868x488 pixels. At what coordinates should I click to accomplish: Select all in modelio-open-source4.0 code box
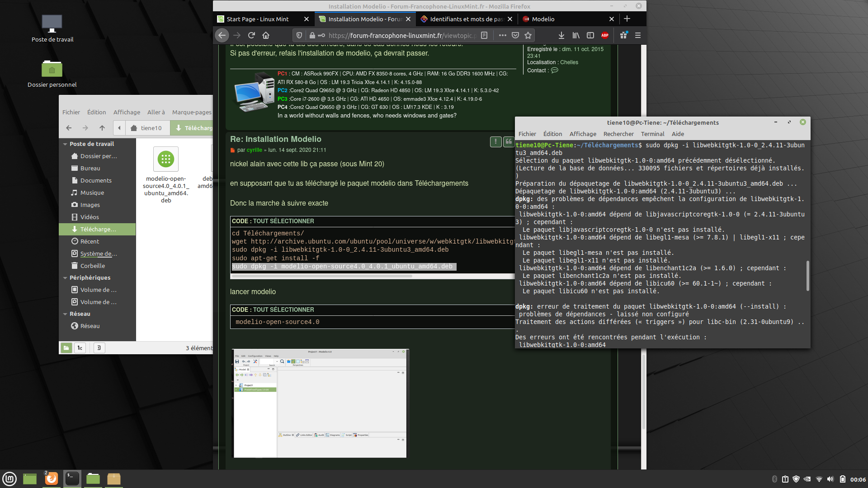coord(283,310)
